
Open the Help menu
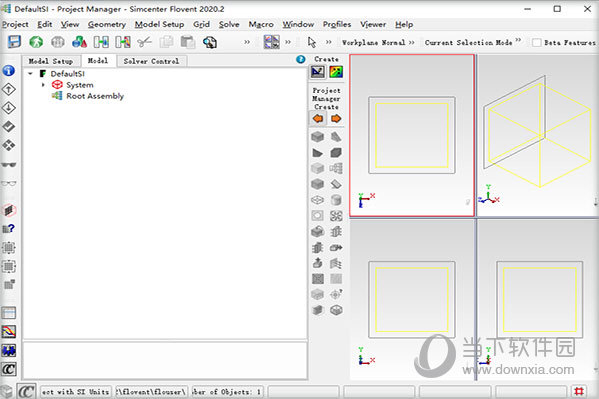(404, 24)
